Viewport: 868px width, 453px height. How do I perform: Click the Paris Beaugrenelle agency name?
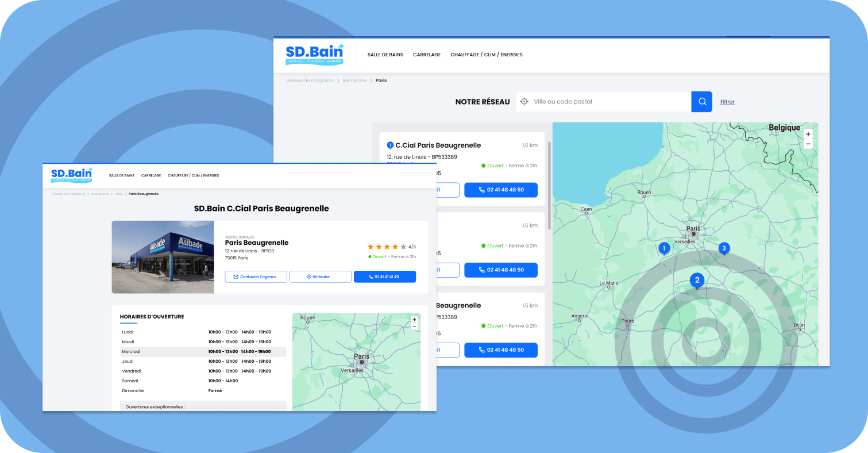(257, 243)
